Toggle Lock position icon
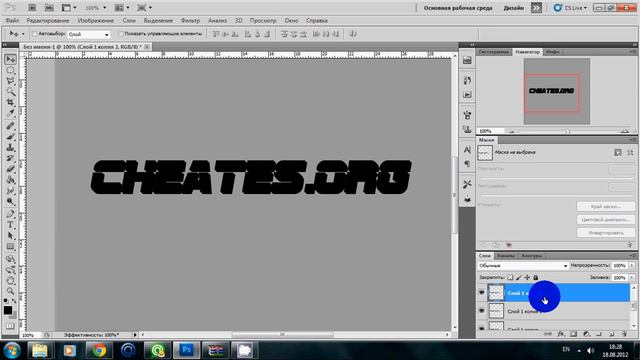This screenshot has width=640, height=360. pyautogui.click(x=527, y=278)
